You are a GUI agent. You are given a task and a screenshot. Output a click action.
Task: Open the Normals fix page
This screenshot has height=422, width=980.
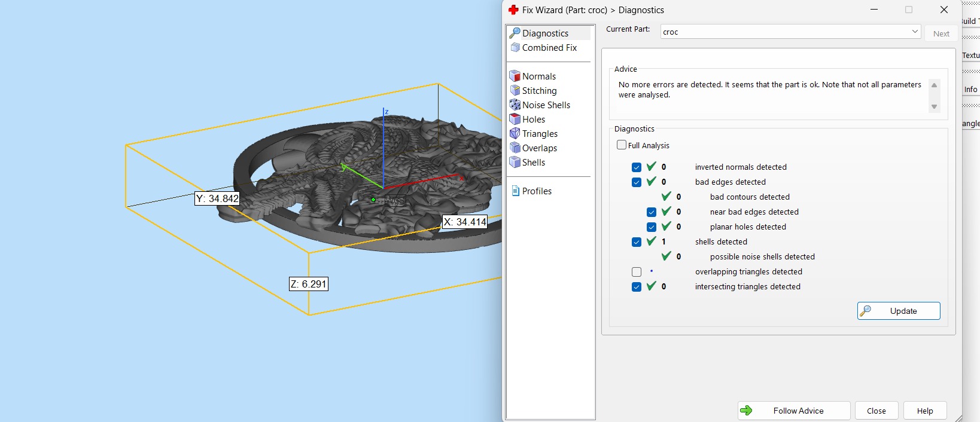[x=539, y=76]
